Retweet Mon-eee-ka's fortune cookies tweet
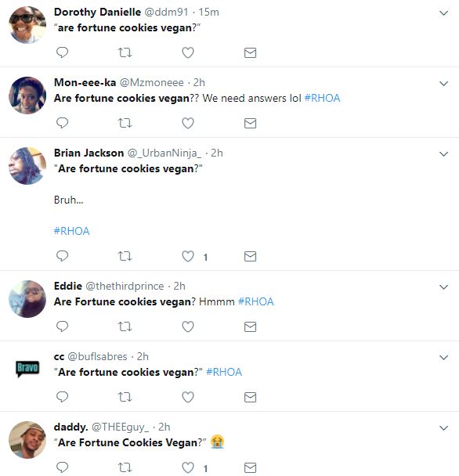 click(x=125, y=123)
